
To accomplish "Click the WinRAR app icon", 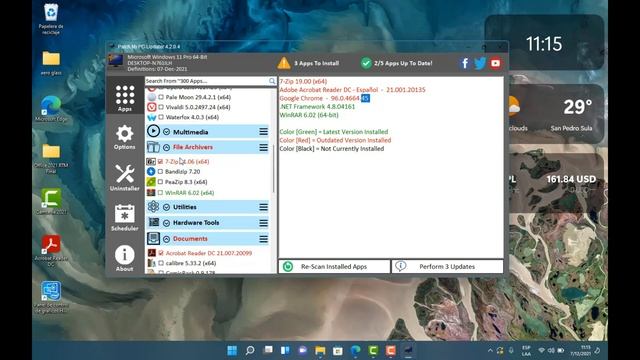I will 151,192.
